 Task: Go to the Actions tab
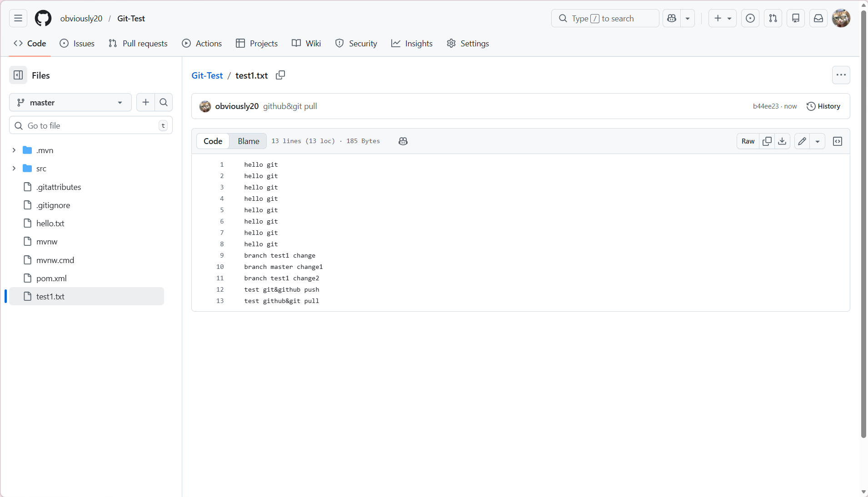[x=202, y=43]
